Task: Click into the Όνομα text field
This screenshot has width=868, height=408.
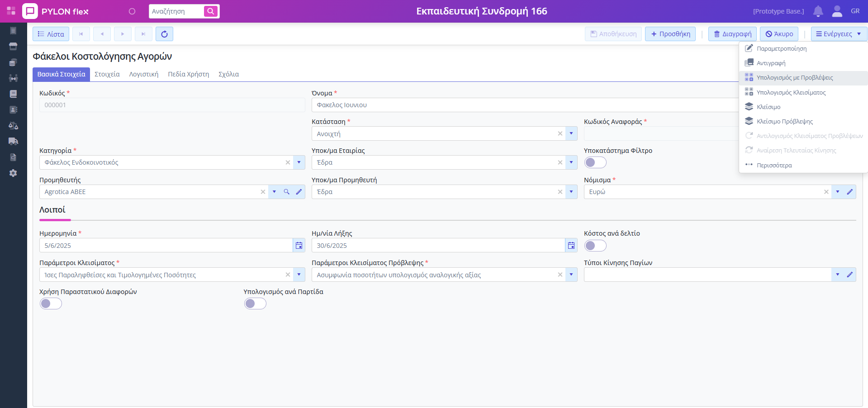Action: (525, 105)
